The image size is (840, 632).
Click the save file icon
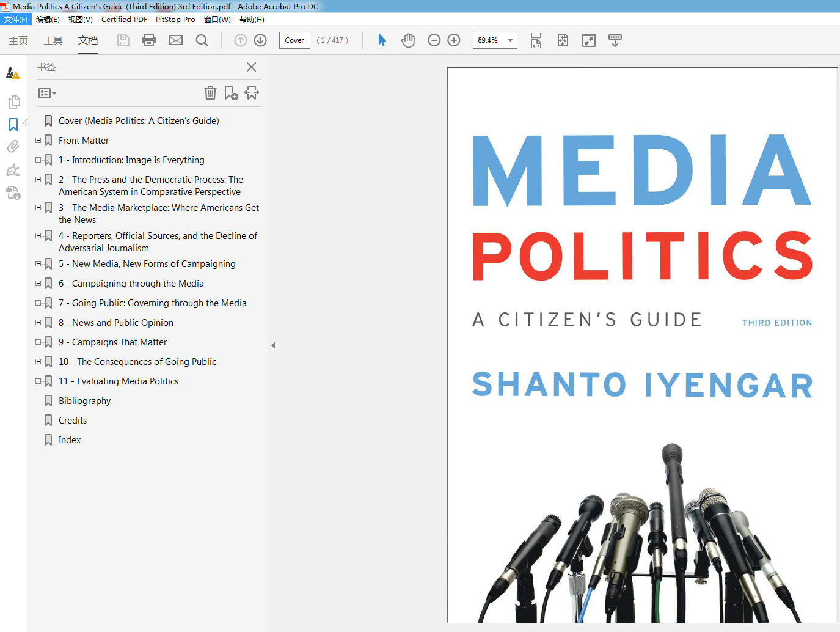pos(123,40)
